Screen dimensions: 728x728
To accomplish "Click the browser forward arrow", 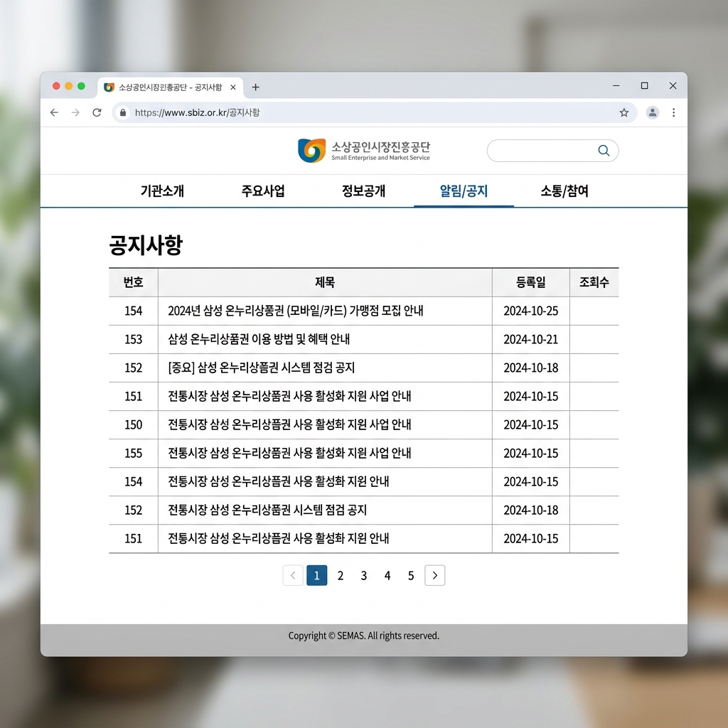I will (75, 112).
